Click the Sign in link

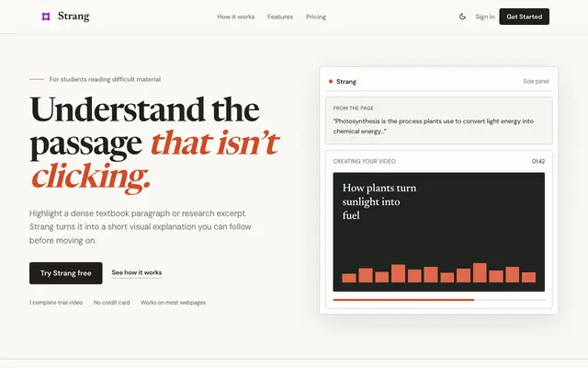coord(485,17)
